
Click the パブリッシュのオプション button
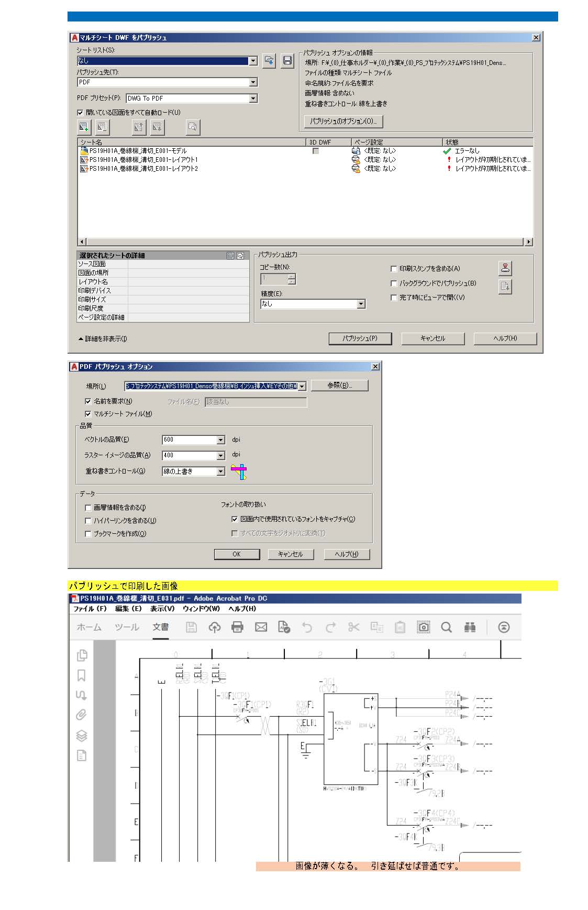click(343, 121)
